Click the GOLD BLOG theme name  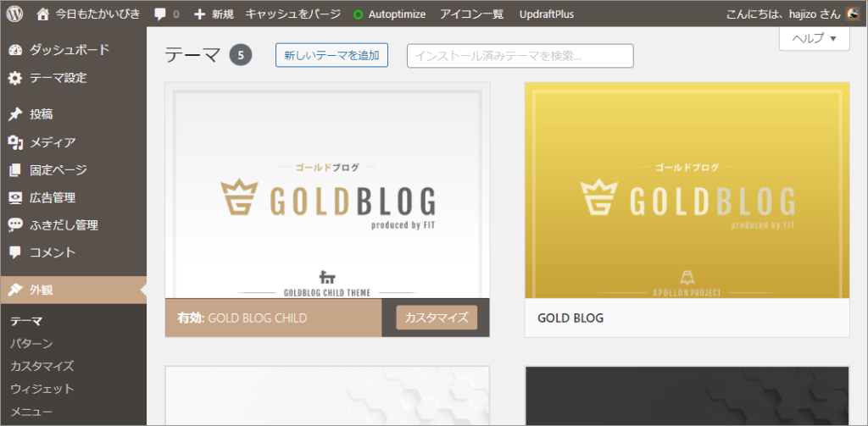coord(570,318)
